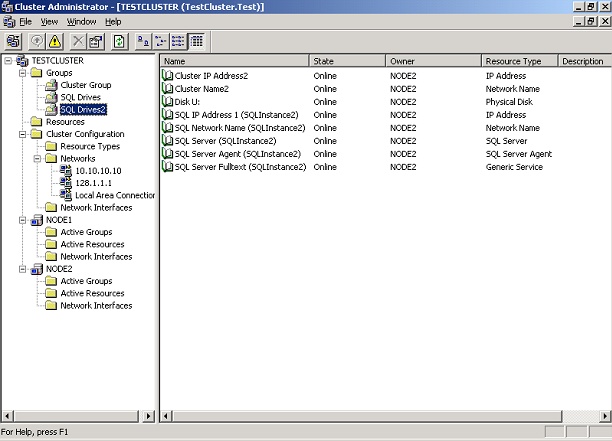The image size is (612, 441).
Task: Select Active Groups under NODE2
Action: click(x=86, y=281)
